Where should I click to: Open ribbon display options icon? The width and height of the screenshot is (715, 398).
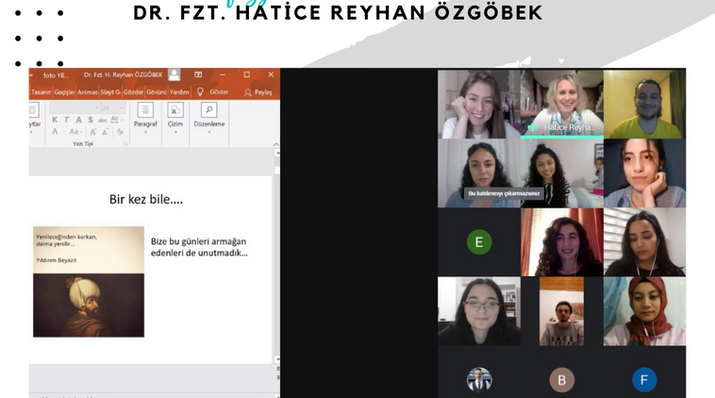198,75
